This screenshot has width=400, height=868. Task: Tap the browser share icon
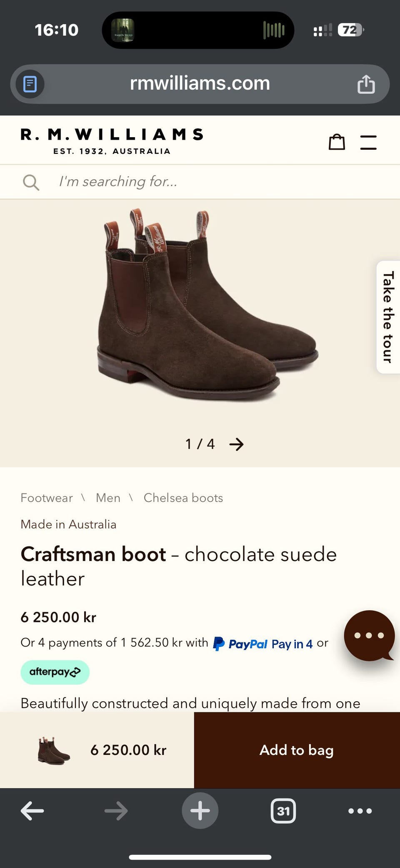pos(366,84)
